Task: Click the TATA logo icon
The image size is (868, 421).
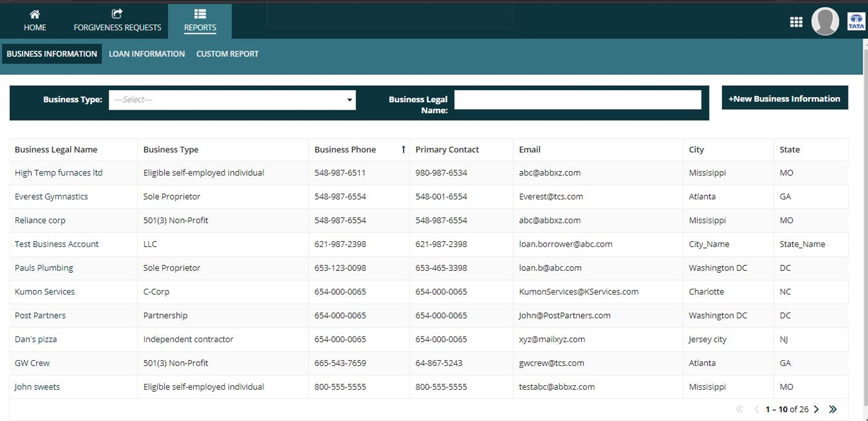Action: pyautogui.click(x=856, y=21)
